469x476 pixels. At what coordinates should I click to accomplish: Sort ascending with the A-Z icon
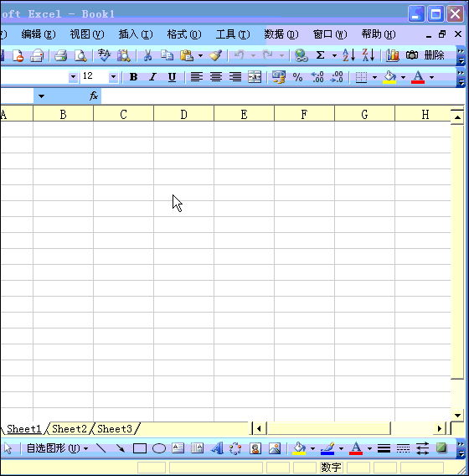pyautogui.click(x=349, y=55)
